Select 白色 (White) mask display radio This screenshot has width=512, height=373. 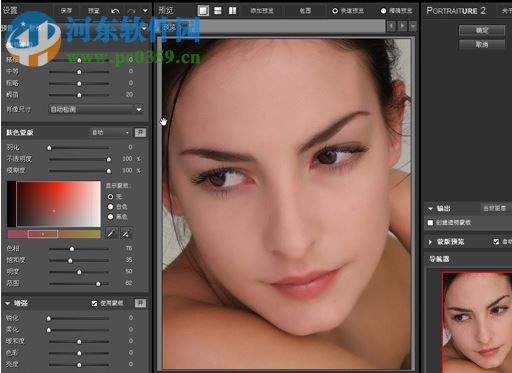[x=110, y=207]
